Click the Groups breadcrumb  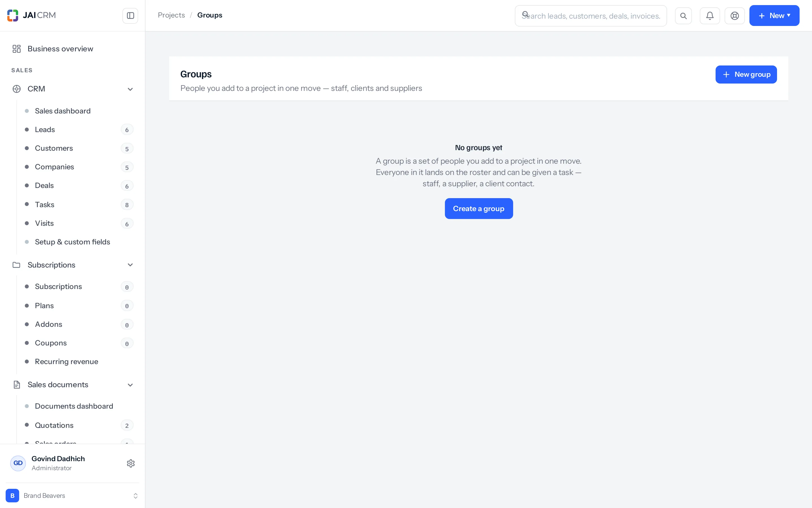point(210,15)
